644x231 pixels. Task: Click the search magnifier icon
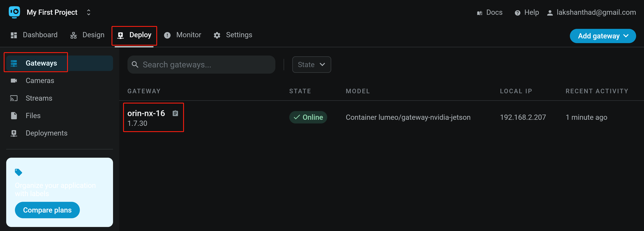[x=135, y=64]
